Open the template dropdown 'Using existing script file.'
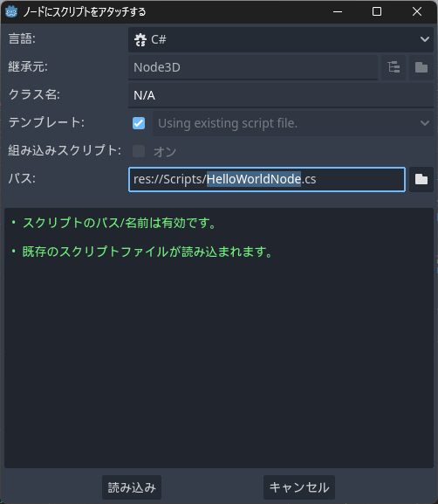Screen dimensions: 438x504 [x=293, y=123]
